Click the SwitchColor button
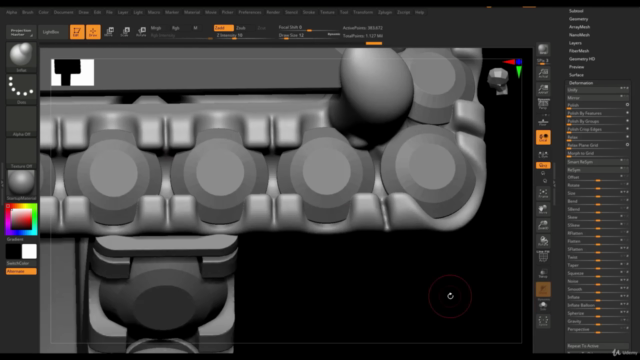The image size is (640, 360). point(21,263)
